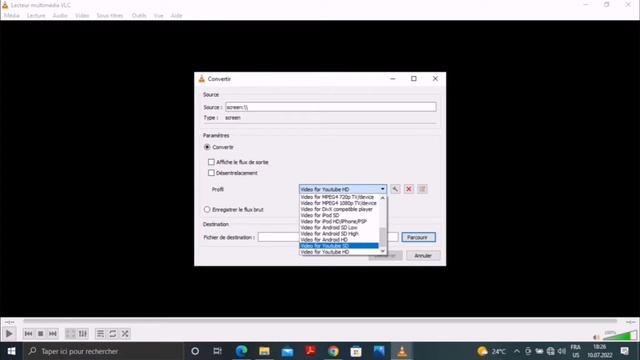
Task: Click the profile list scrollbar up arrow
Action: [x=382, y=198]
